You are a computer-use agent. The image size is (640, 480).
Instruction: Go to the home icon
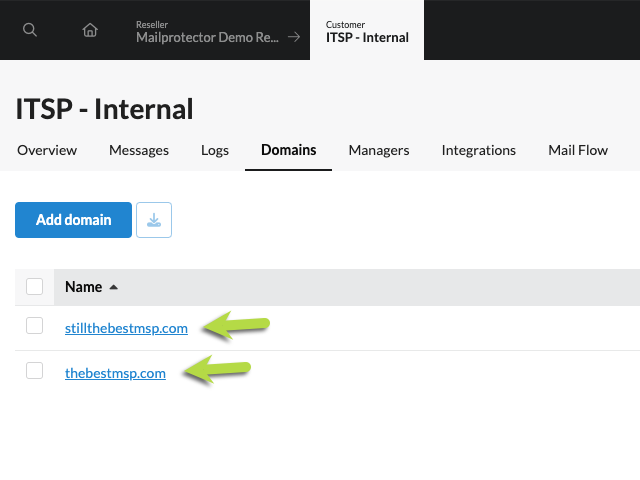click(x=90, y=30)
